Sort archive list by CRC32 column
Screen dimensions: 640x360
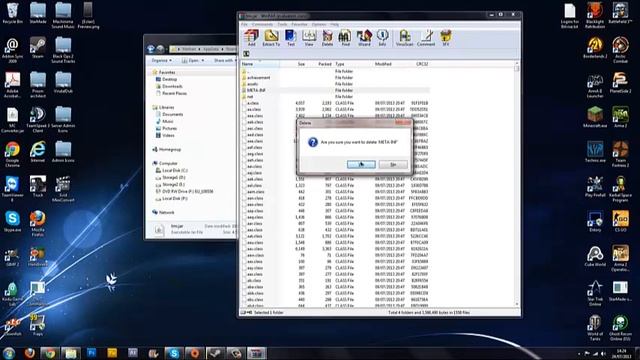(x=422, y=64)
